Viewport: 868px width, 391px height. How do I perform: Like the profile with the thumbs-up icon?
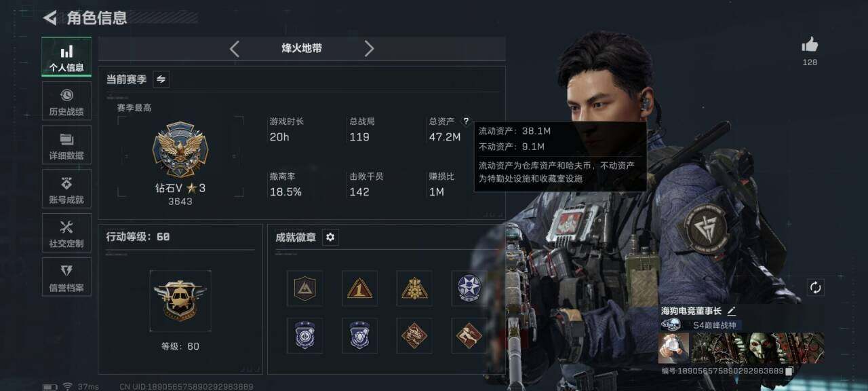810,45
